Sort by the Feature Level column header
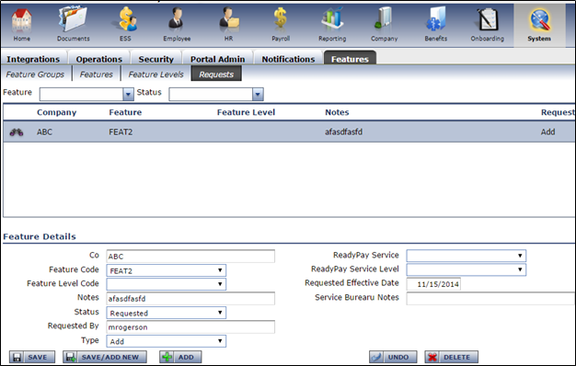This screenshot has width=576, height=366. [x=246, y=112]
